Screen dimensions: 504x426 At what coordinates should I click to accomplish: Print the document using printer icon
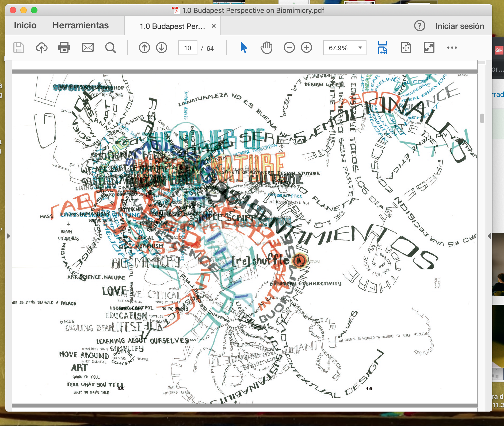64,48
